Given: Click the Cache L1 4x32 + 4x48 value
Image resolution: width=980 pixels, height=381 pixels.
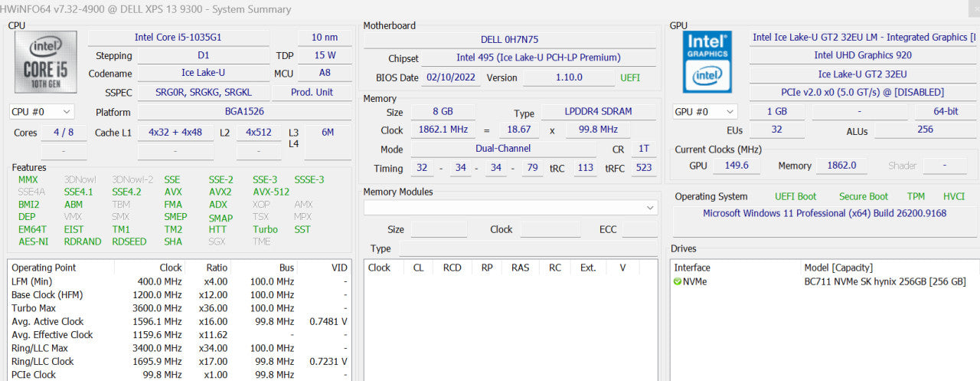Looking at the screenshot, I should (175, 133).
